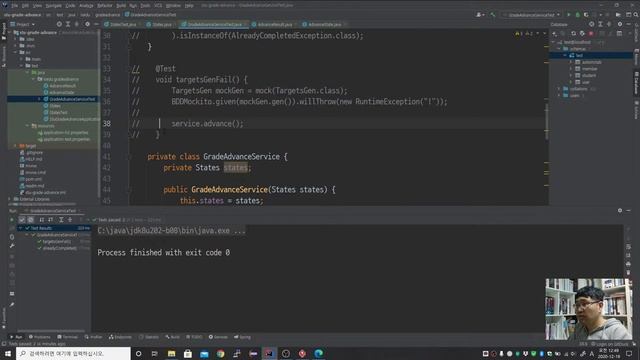This screenshot has width=640, height=360.
Task: Open the Services tool window button
Action: (218, 337)
